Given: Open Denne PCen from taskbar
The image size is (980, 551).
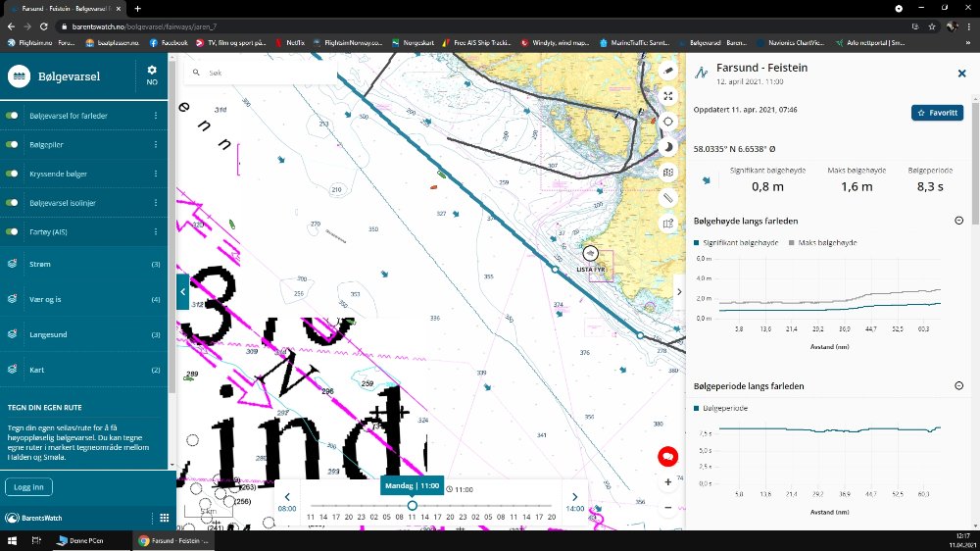Looking at the screenshot, I should coord(80,540).
